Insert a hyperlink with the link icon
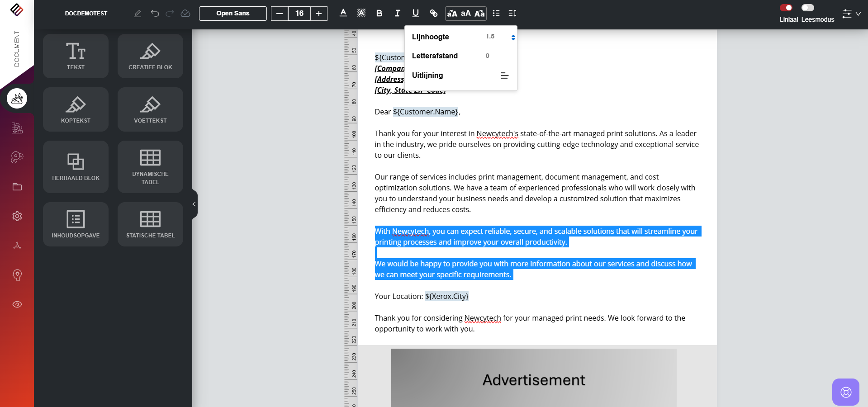Image resolution: width=868 pixels, height=407 pixels. (433, 13)
